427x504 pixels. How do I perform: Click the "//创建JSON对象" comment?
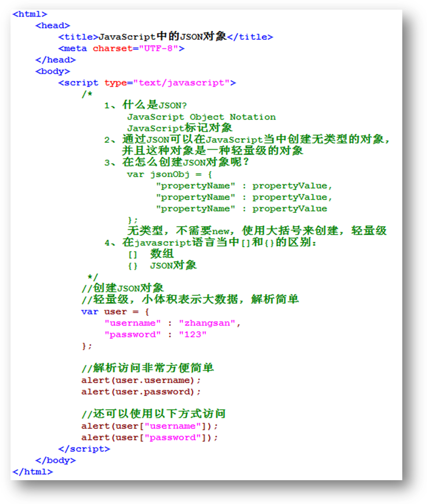click(x=122, y=288)
